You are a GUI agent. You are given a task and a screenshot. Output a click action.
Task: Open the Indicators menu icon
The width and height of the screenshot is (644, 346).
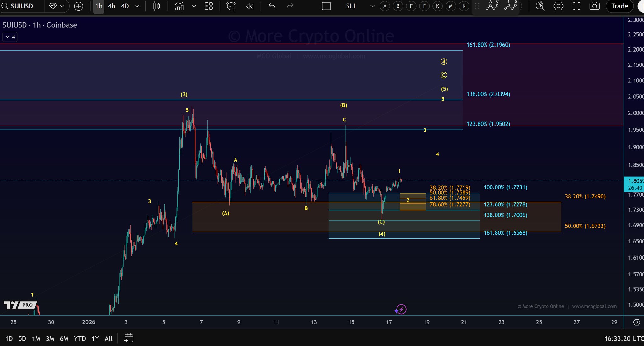click(x=180, y=6)
